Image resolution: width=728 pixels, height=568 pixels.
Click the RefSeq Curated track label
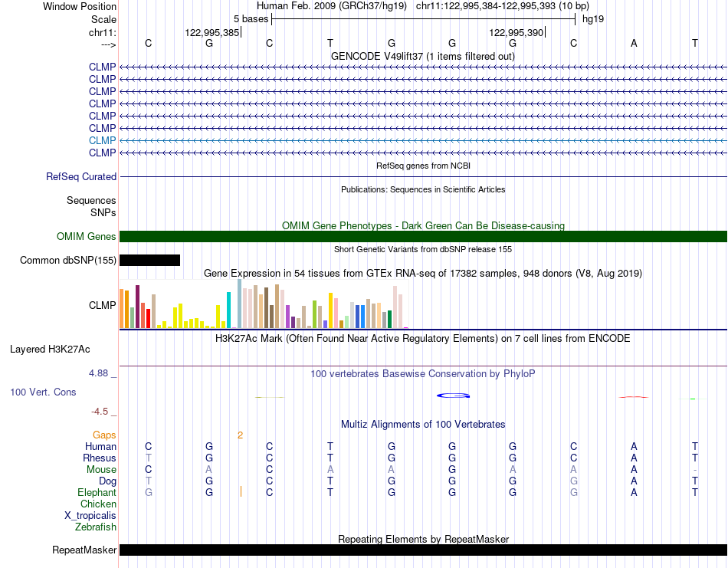click(80, 176)
